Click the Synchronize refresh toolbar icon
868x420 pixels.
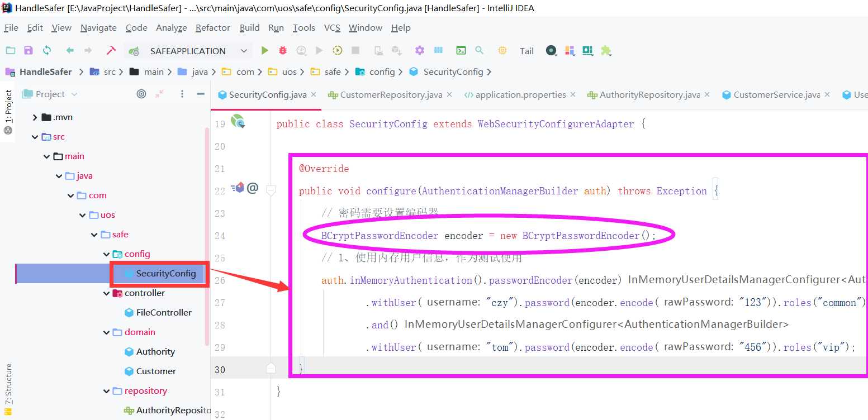click(x=47, y=50)
